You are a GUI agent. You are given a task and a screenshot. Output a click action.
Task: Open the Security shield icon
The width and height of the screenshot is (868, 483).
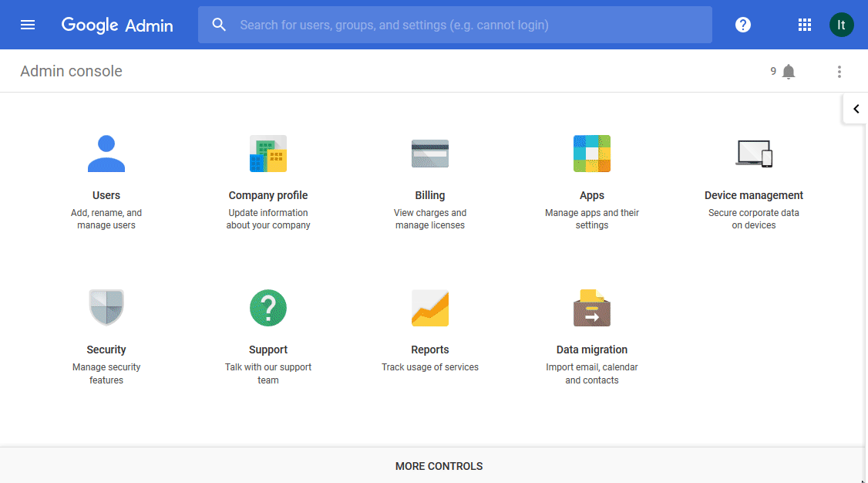click(106, 307)
